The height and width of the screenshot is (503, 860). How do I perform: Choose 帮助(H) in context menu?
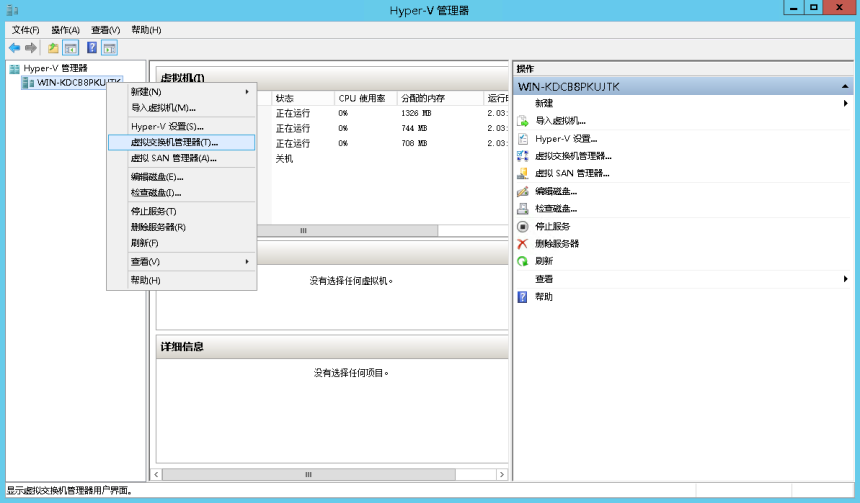[182, 280]
